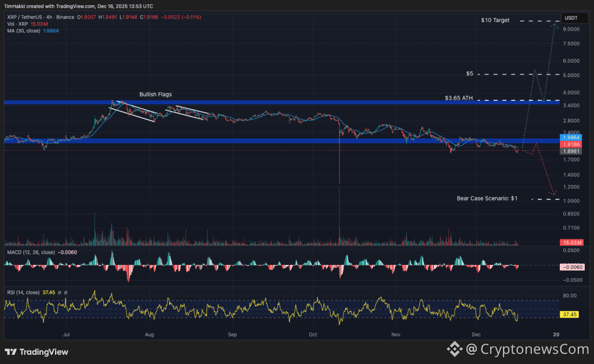Click the $3.65 ATH annotation label

(459, 98)
